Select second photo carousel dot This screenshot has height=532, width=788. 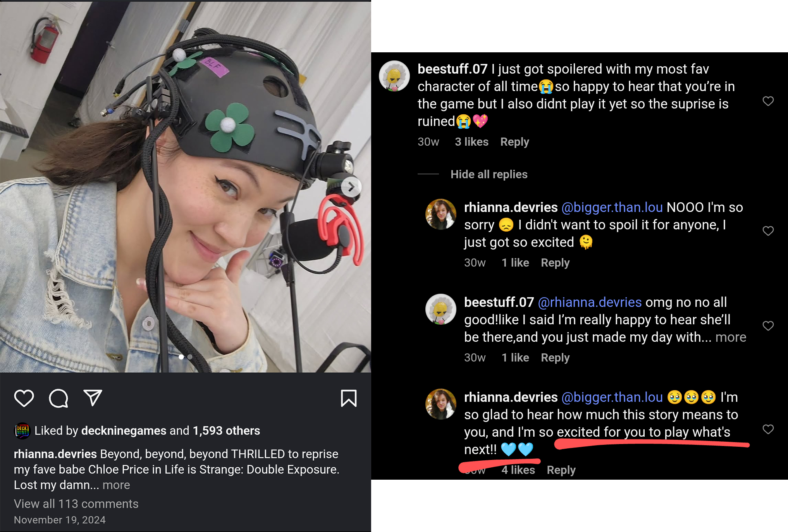pyautogui.click(x=190, y=357)
